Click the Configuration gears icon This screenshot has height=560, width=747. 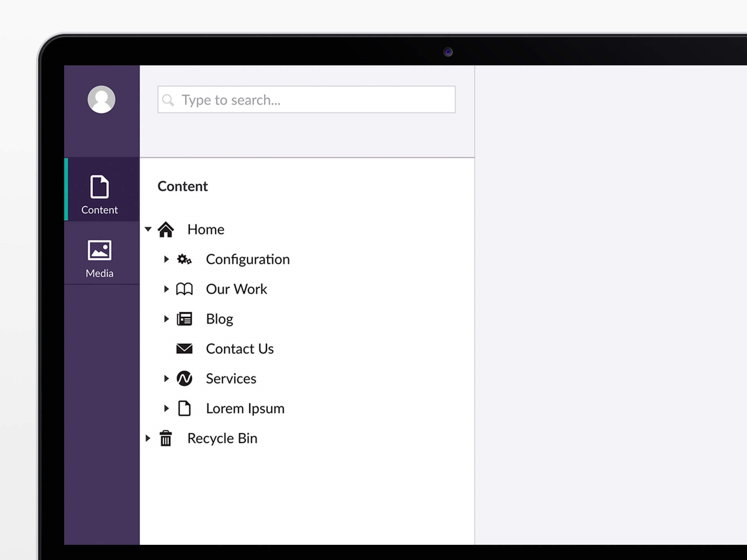point(184,259)
